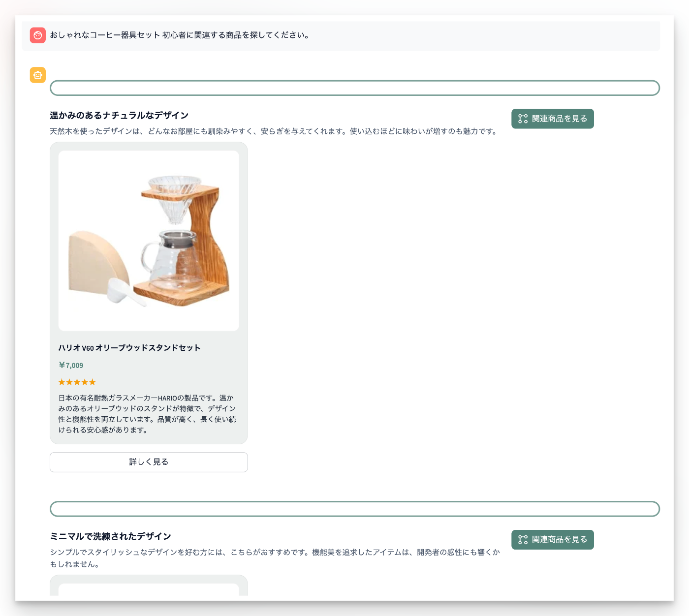Click 関連商品を見る button beside ミニマルで洗練されたデザイン
Image resolution: width=689 pixels, height=616 pixels.
click(x=553, y=540)
